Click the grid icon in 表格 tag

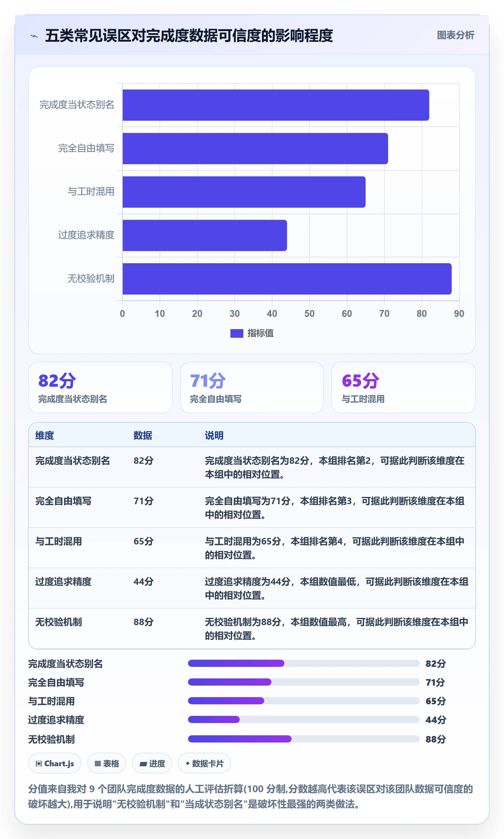click(98, 763)
